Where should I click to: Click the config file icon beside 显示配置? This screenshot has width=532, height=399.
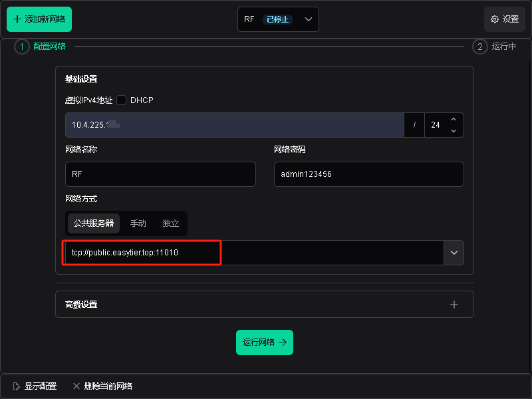(16, 386)
